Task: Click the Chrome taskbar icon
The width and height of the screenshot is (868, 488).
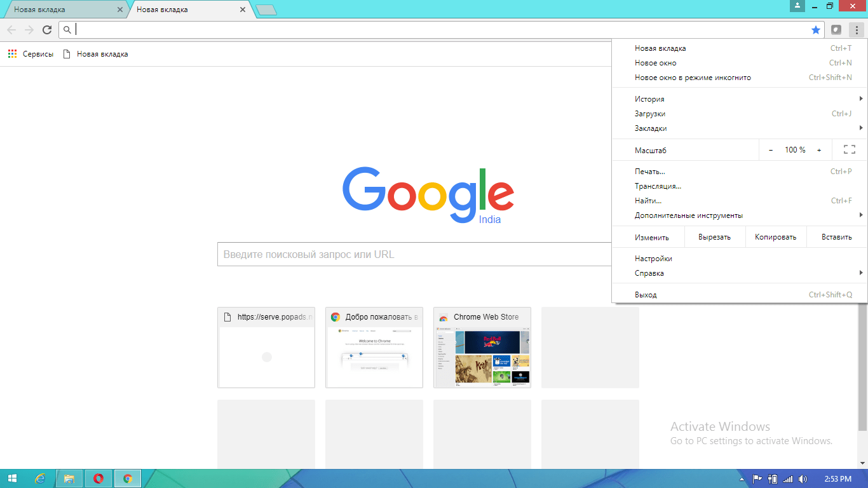Action: pyautogui.click(x=128, y=478)
